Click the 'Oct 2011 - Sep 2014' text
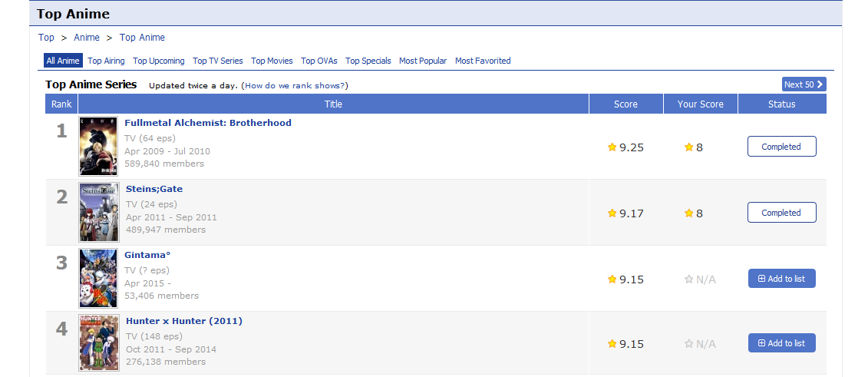868x377 pixels. 171,349
